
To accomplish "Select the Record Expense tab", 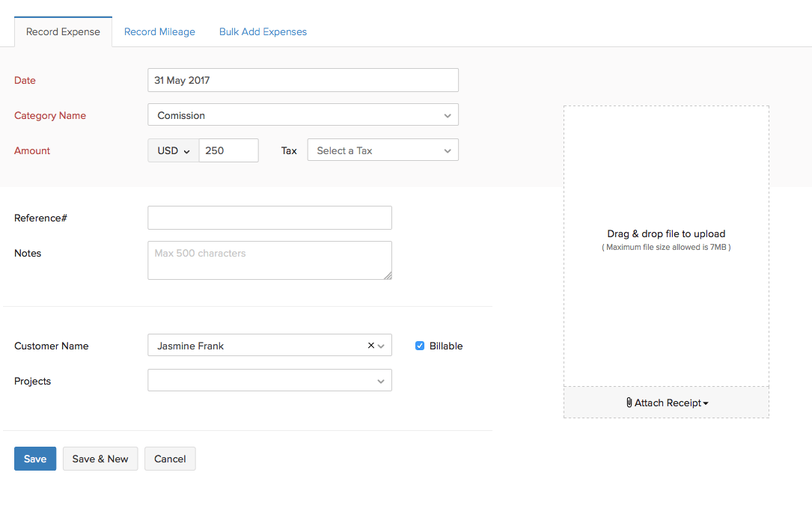I will coord(63,31).
